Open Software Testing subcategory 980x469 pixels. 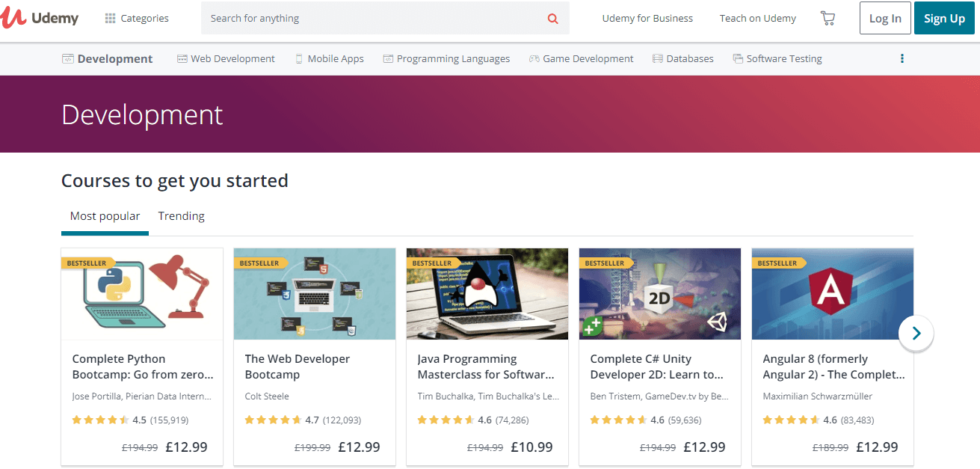777,58
